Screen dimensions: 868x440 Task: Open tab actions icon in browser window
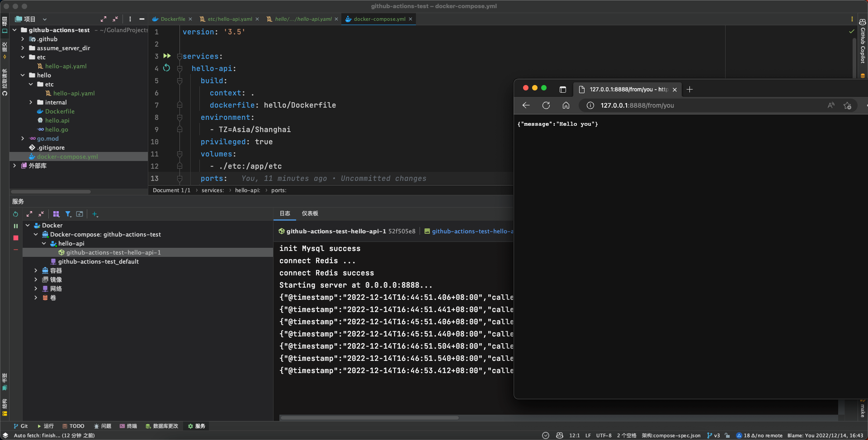[563, 90]
